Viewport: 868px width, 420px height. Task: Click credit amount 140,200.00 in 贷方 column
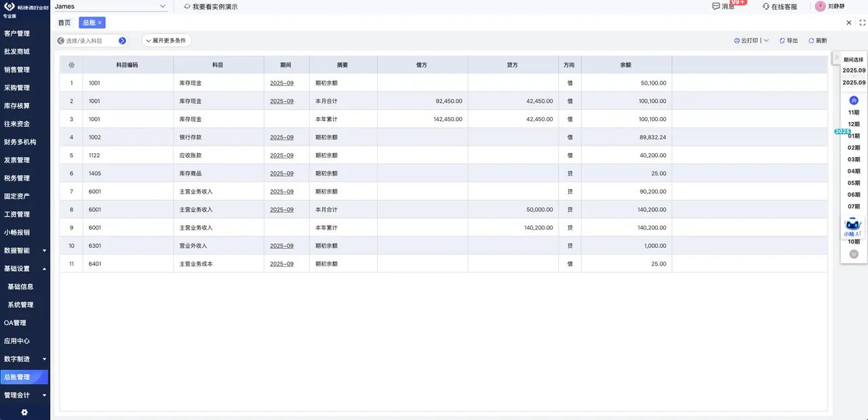(x=538, y=228)
